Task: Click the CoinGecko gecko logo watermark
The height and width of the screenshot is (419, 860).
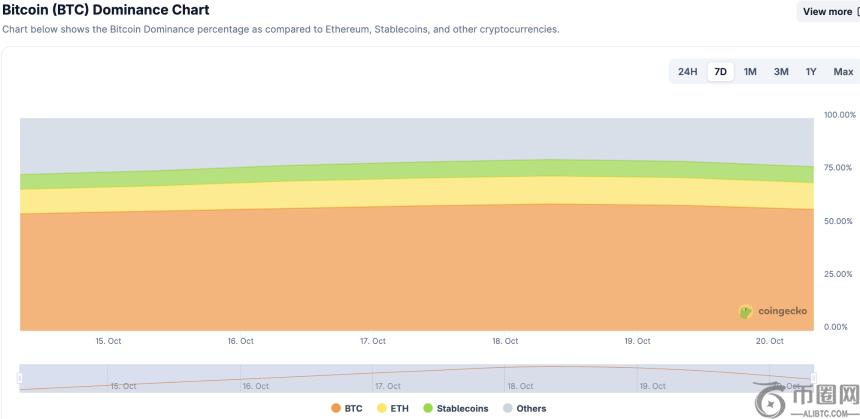Action: (745, 311)
